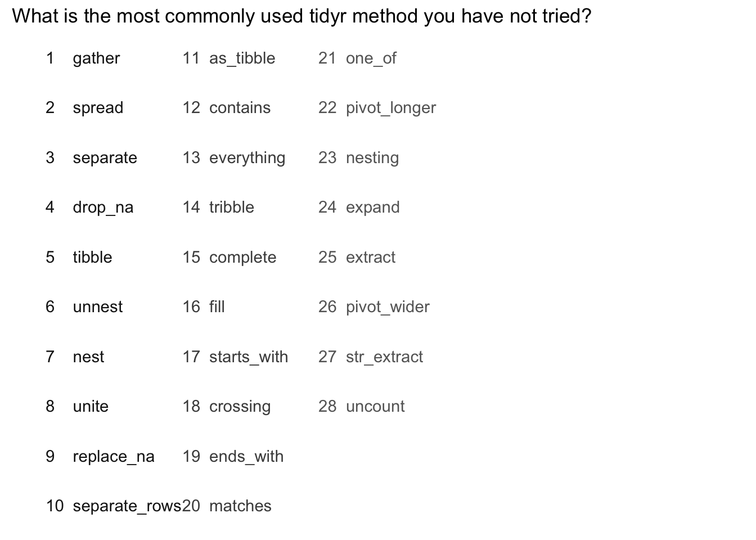756x540 pixels.
Task: Choose 'everything' numbered 13
Action: click(x=247, y=158)
